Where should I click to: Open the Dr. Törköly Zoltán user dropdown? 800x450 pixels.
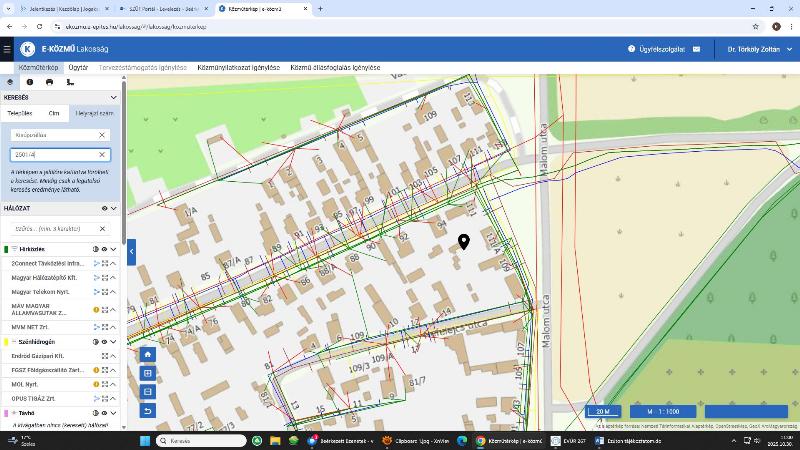coord(757,48)
